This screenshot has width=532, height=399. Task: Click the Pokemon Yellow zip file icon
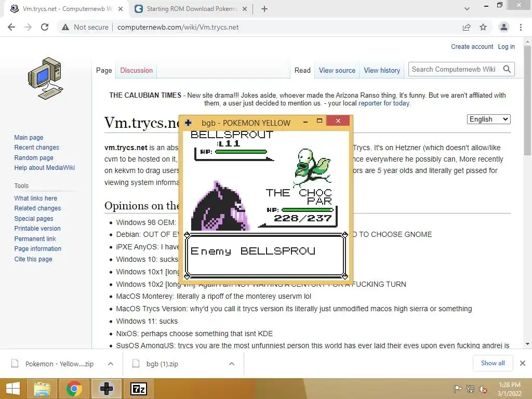(15, 363)
